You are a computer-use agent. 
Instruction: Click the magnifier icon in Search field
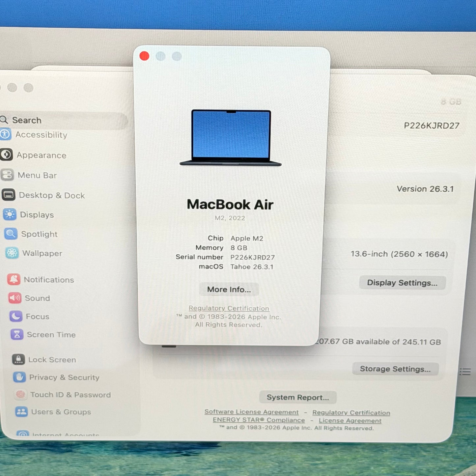pyautogui.click(x=4, y=120)
